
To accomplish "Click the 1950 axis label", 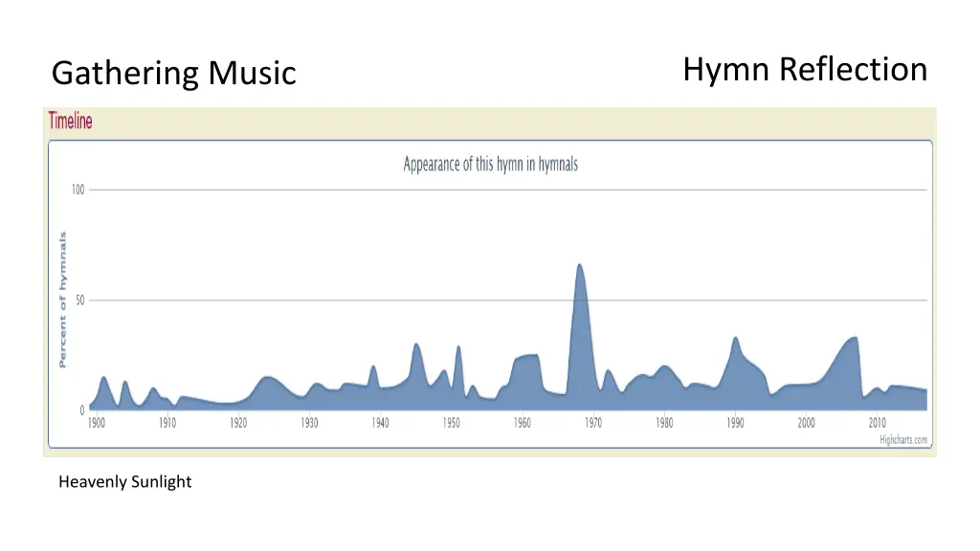I will click(x=451, y=422).
